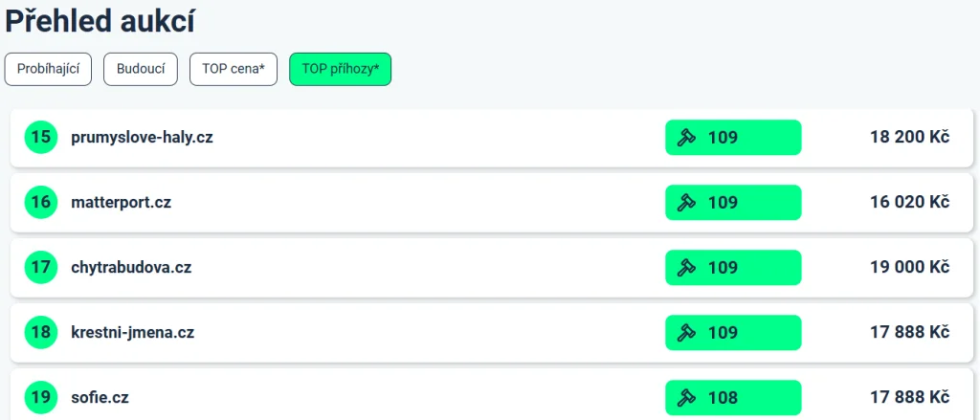This screenshot has width=980, height=420.
Task: Open the sofie.cz auction
Action: (x=100, y=397)
